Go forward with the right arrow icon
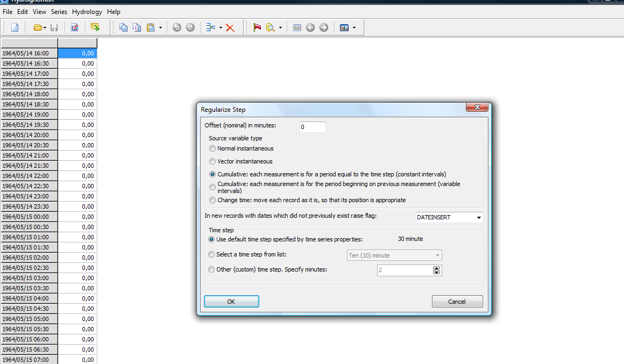Screen dimensions: 624x364 pos(324,27)
